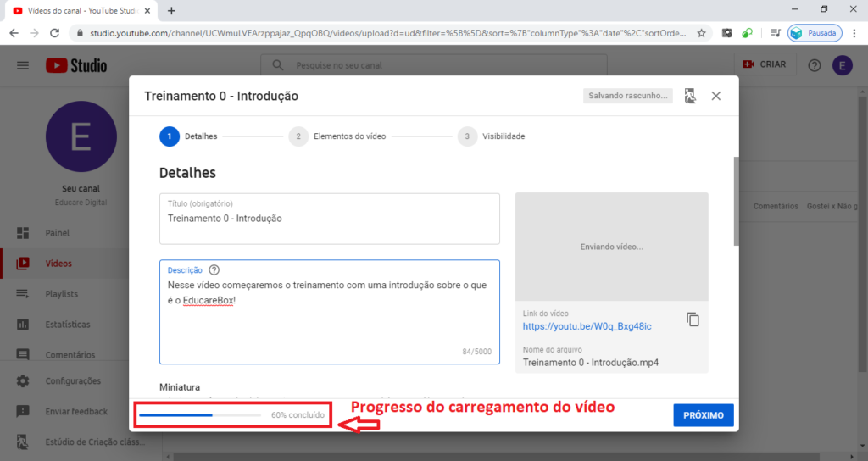Click the Enviando vídeo preview thumbnail

click(612, 247)
